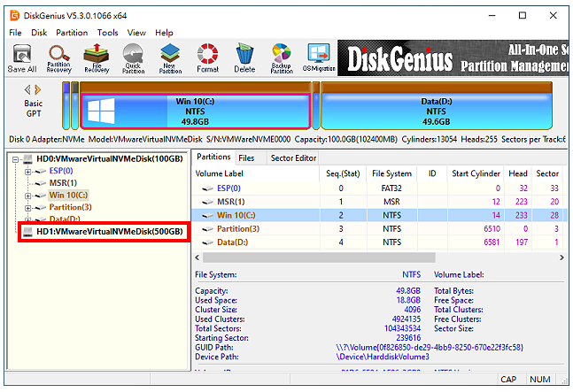
Task: Select MSR(1) in the disk tree
Action: coord(63,183)
